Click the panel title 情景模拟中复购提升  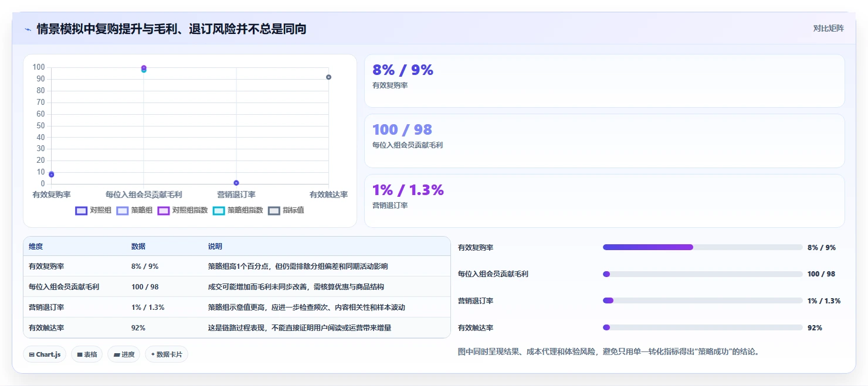171,29
